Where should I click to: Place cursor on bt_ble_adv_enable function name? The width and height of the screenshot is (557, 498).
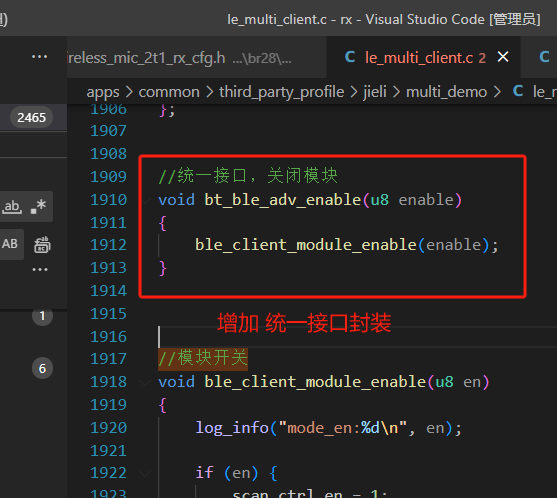tap(283, 200)
